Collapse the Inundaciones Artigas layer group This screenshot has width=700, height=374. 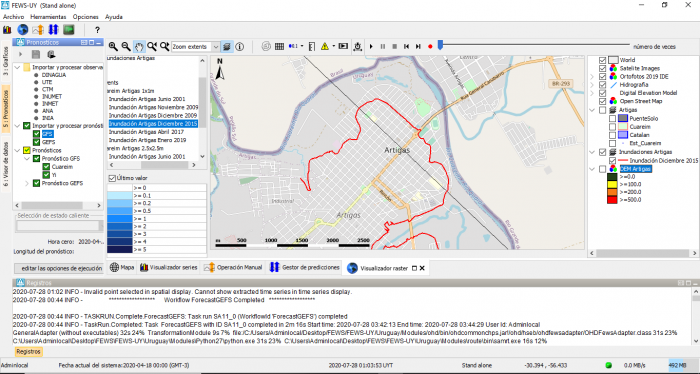(592, 152)
